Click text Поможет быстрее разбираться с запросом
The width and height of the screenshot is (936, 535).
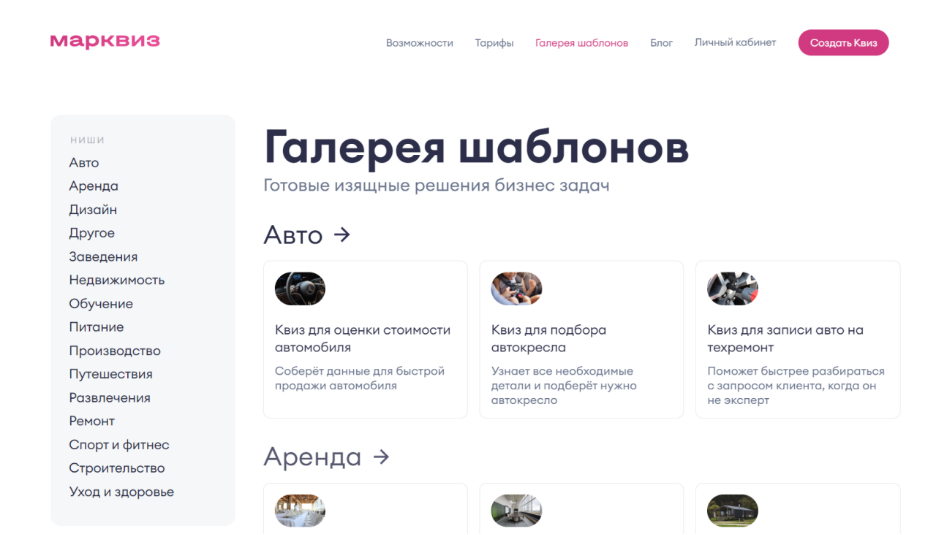pyautogui.click(x=796, y=386)
